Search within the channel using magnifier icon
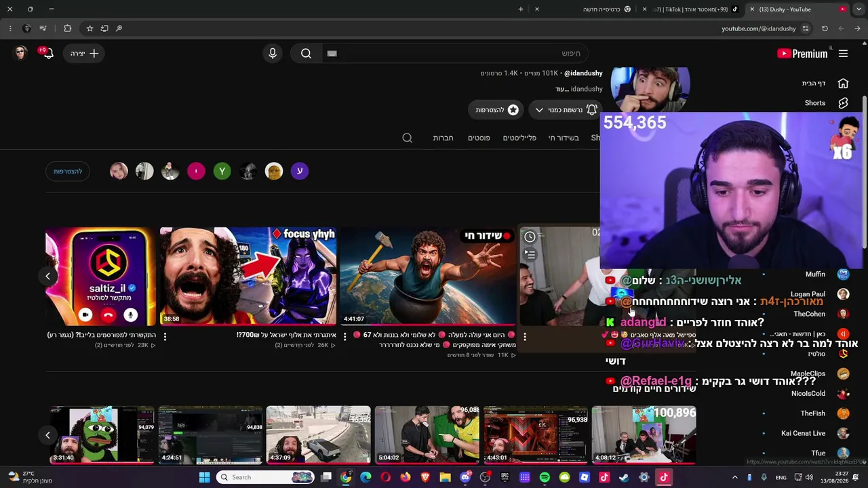The image size is (868, 488). [407, 138]
